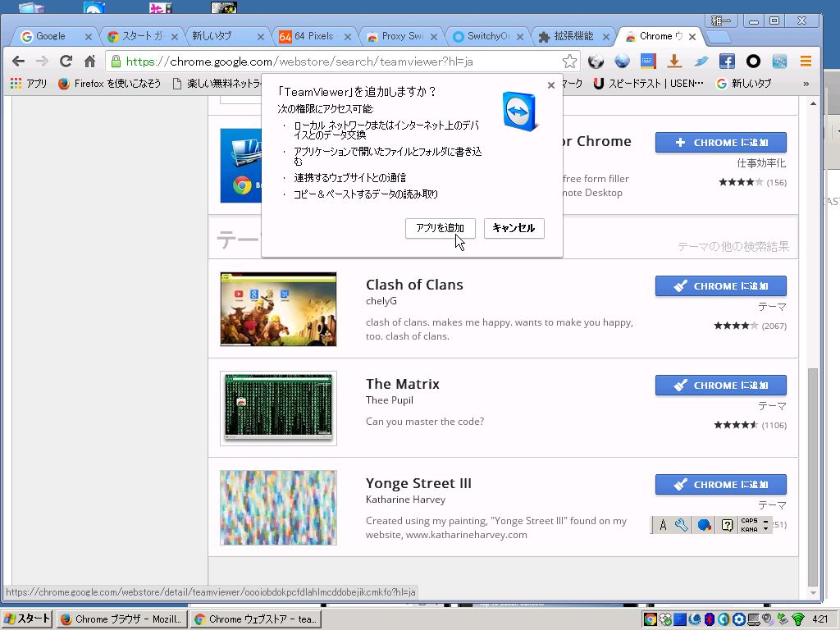The image size is (840, 630).
Task: Click the HTTPS padlock icon
Action: coord(116,62)
